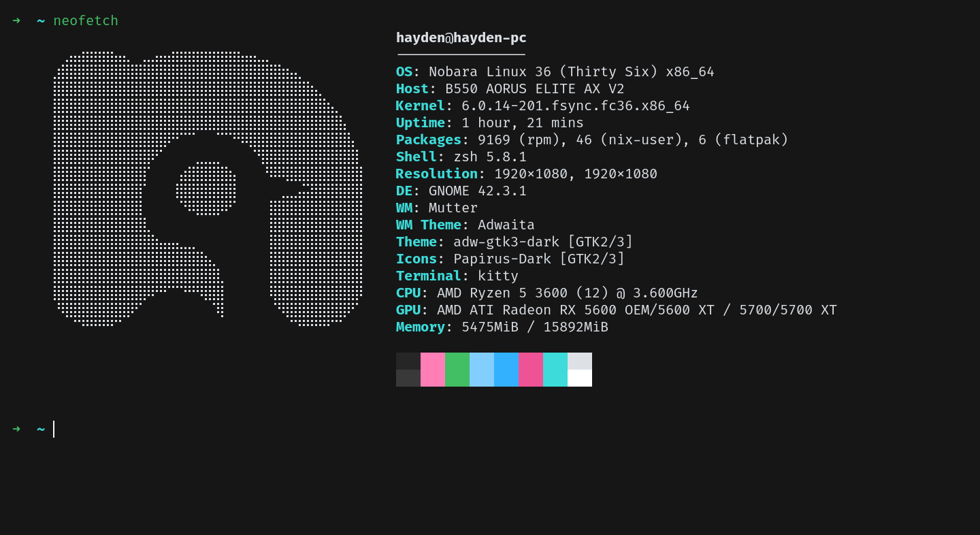
Task: Click the green arrow before the neofetch command
Action: click(16, 20)
